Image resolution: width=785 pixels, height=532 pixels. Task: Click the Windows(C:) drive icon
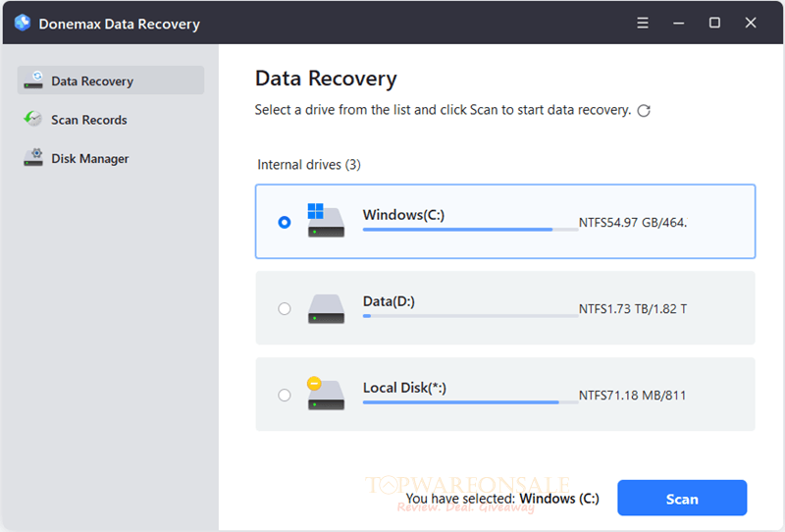point(326,221)
